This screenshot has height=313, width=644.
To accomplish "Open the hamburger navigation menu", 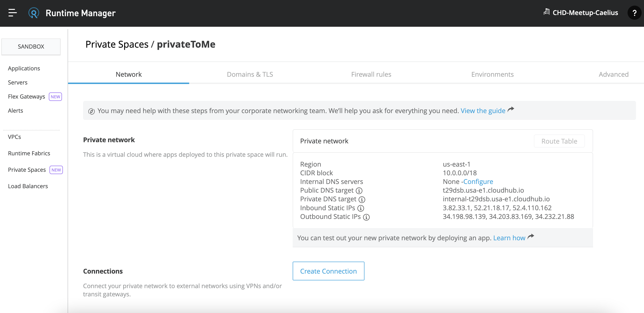I will [12, 13].
